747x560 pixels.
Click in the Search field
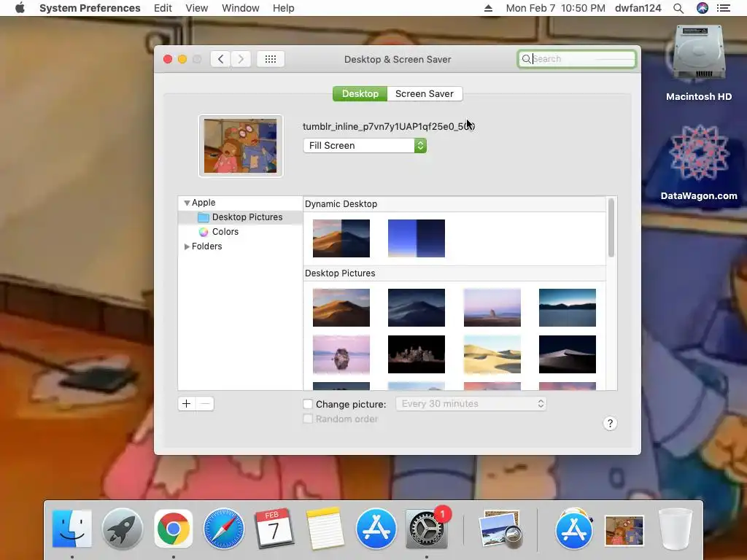tap(577, 59)
